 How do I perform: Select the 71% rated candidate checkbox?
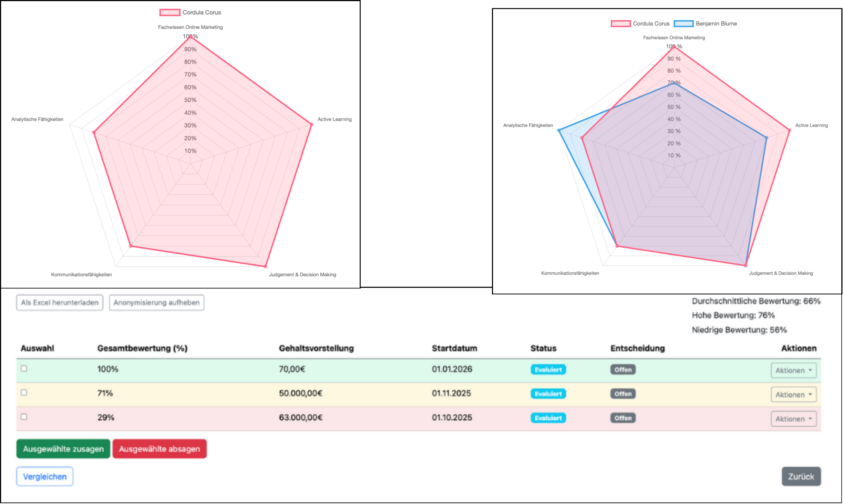pyautogui.click(x=24, y=392)
